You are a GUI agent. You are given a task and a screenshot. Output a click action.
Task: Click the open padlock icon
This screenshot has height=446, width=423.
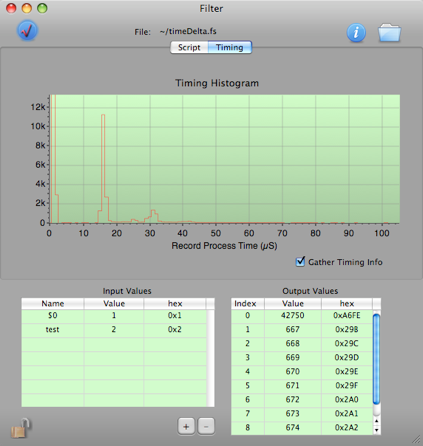pyautogui.click(x=21, y=428)
